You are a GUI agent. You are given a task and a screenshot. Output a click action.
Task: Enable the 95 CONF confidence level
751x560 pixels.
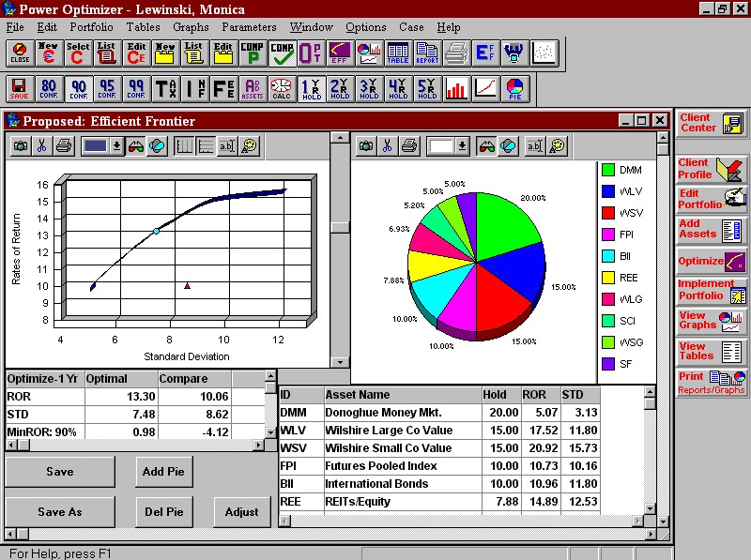tap(106, 89)
